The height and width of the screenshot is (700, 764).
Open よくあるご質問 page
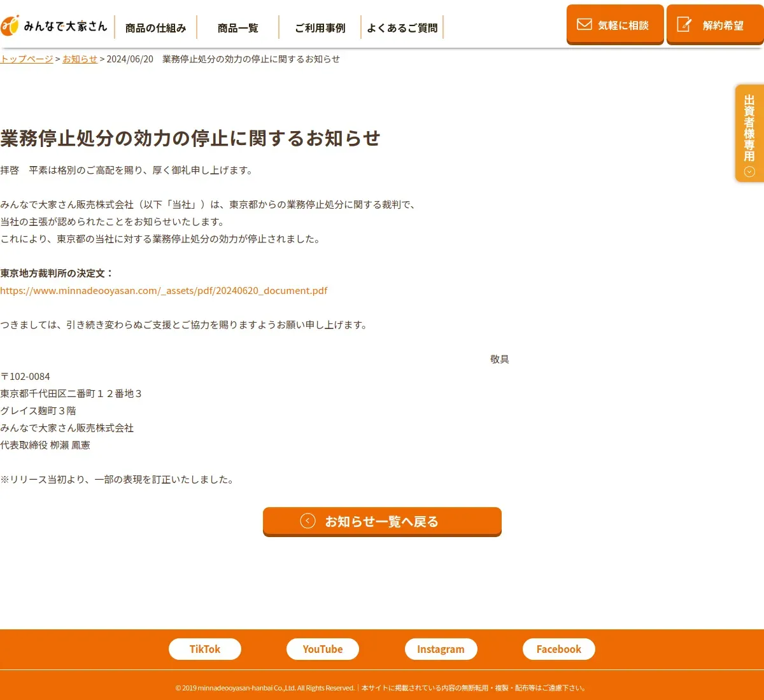(x=402, y=28)
